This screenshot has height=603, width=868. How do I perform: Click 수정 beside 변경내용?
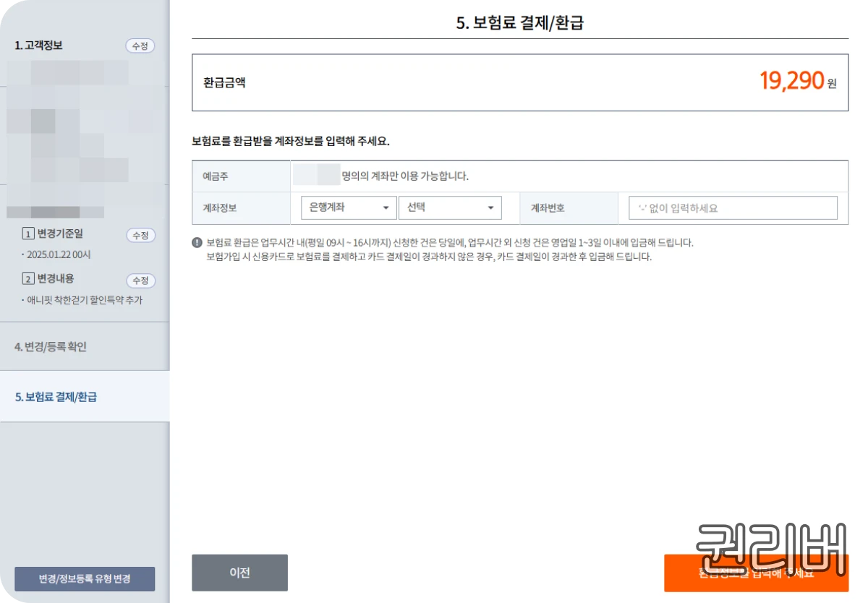[x=140, y=280]
